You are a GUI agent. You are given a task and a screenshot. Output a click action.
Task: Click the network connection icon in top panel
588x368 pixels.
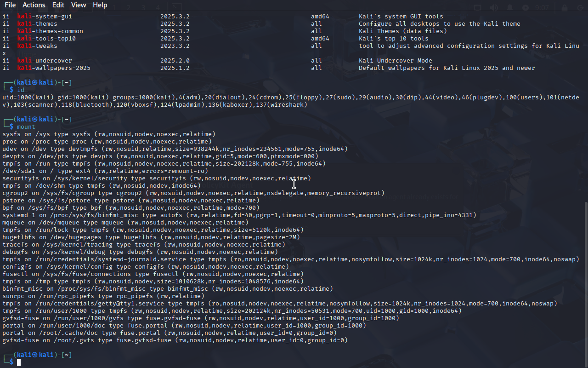(x=478, y=8)
